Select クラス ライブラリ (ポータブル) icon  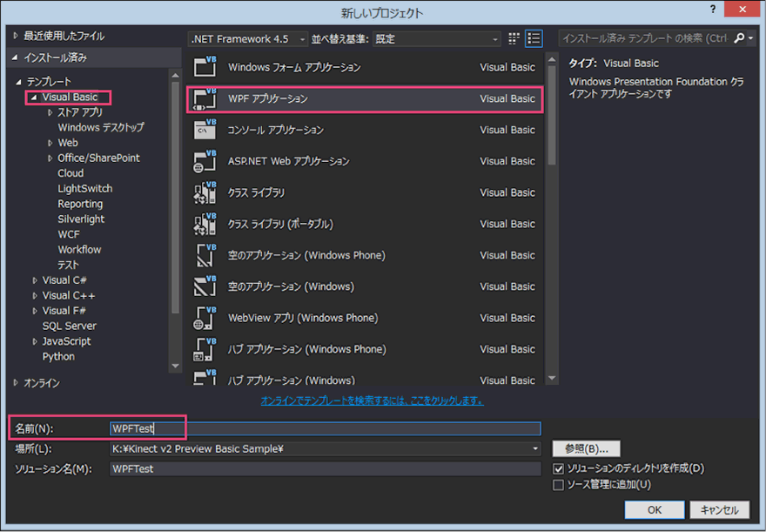coord(205,224)
